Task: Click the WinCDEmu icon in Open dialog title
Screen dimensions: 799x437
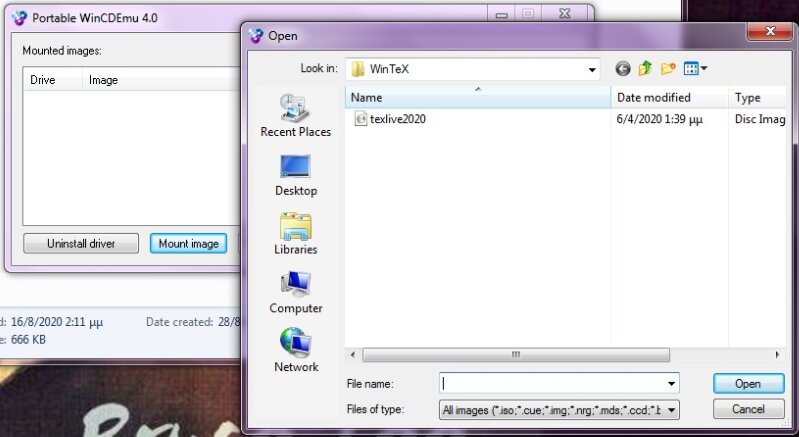Action: click(256, 36)
